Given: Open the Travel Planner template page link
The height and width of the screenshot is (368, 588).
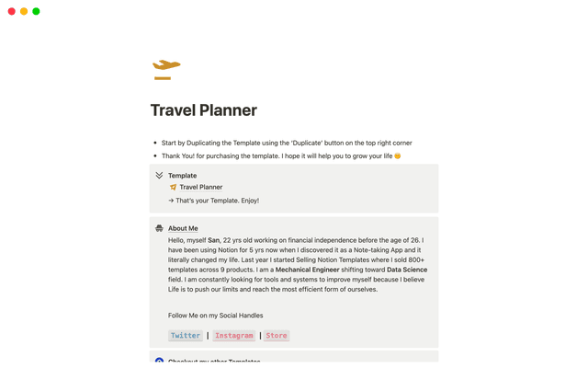Looking at the screenshot, I should click(x=200, y=187).
